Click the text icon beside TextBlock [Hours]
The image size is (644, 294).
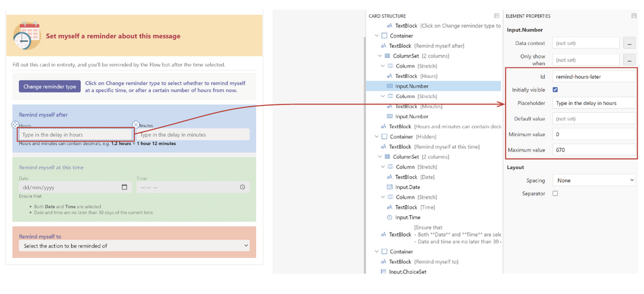pos(390,76)
